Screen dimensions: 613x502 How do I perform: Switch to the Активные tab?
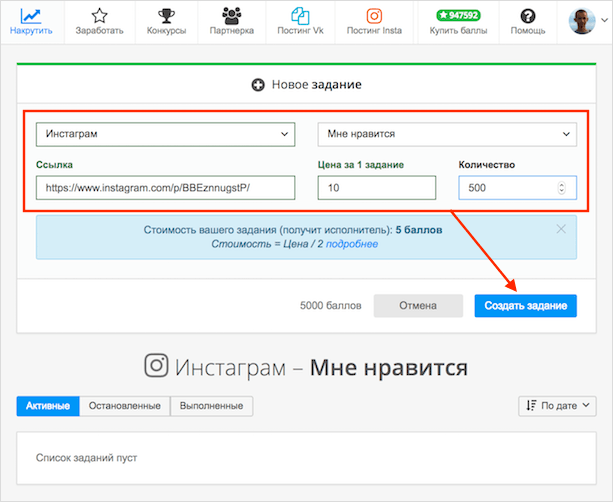[48, 406]
